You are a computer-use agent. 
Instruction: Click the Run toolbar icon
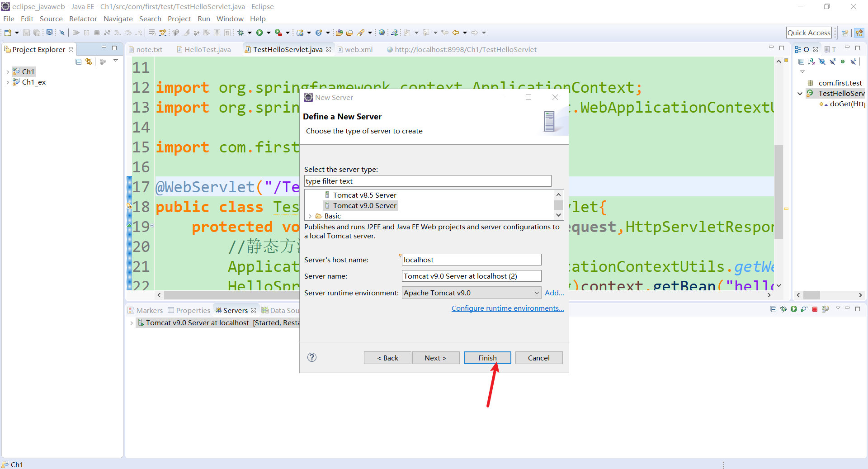click(259, 33)
